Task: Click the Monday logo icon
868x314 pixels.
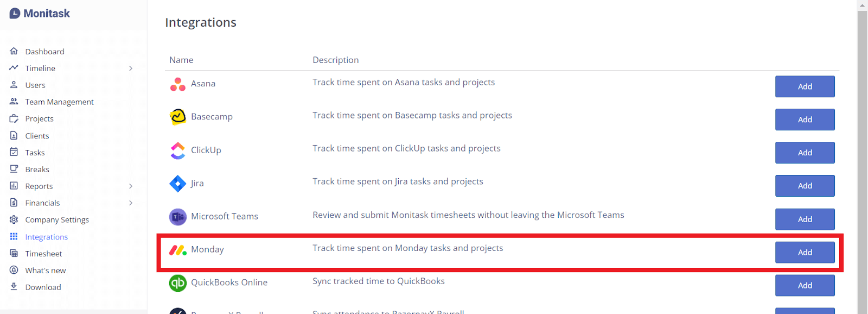Action: coord(177,250)
